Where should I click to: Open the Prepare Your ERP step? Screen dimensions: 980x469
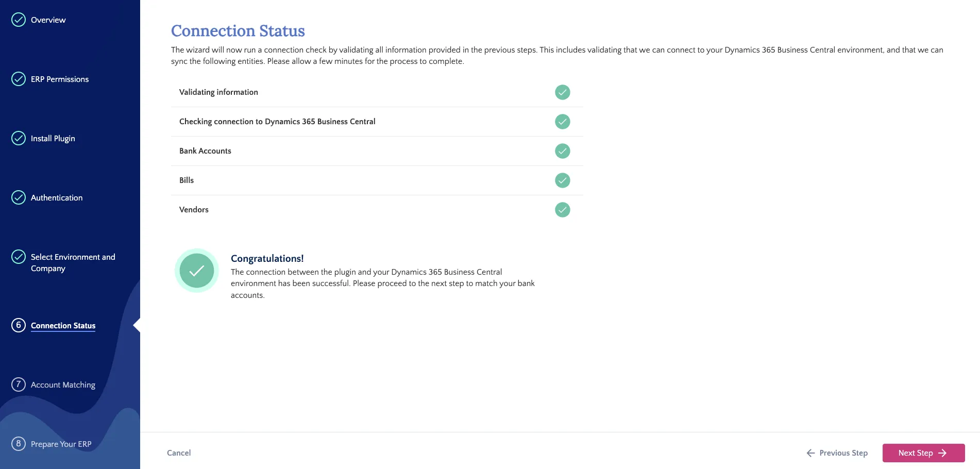click(x=61, y=444)
